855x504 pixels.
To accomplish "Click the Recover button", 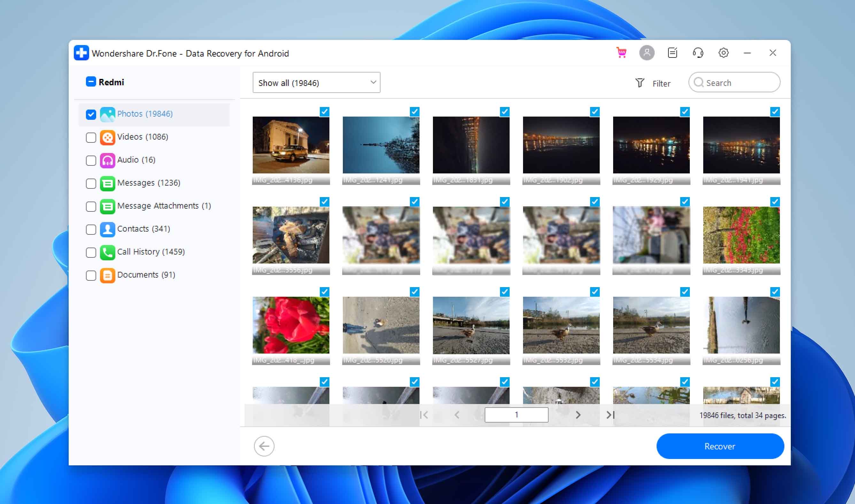I will 720,446.
